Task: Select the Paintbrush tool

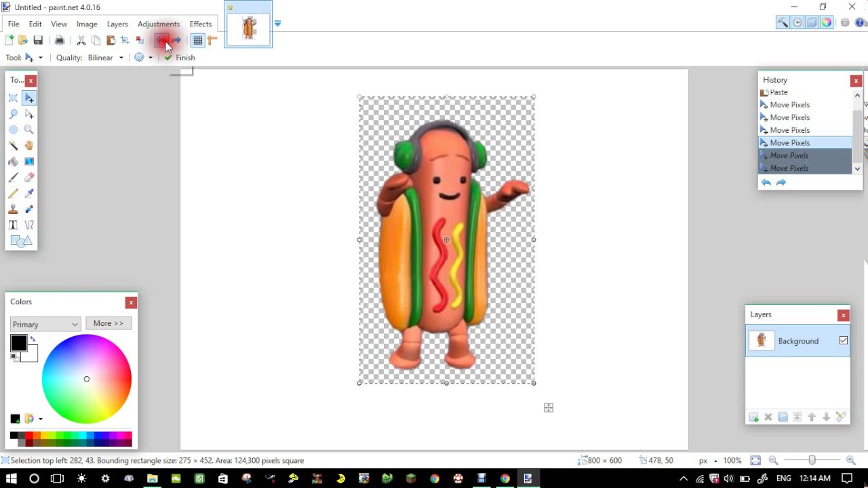Action: (x=13, y=178)
